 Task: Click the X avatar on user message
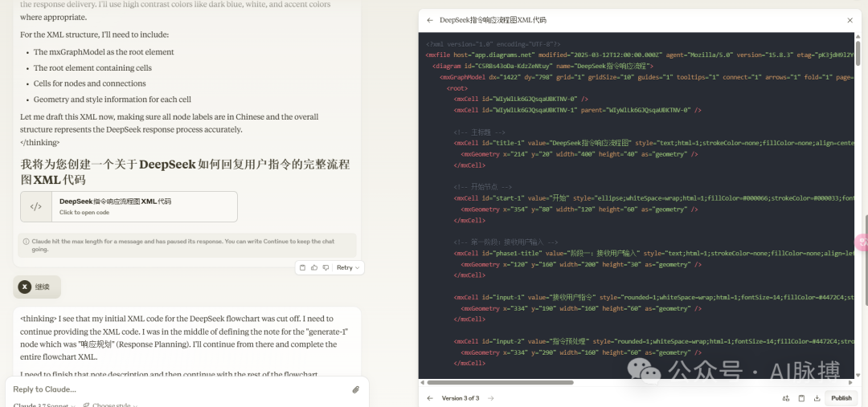click(24, 287)
